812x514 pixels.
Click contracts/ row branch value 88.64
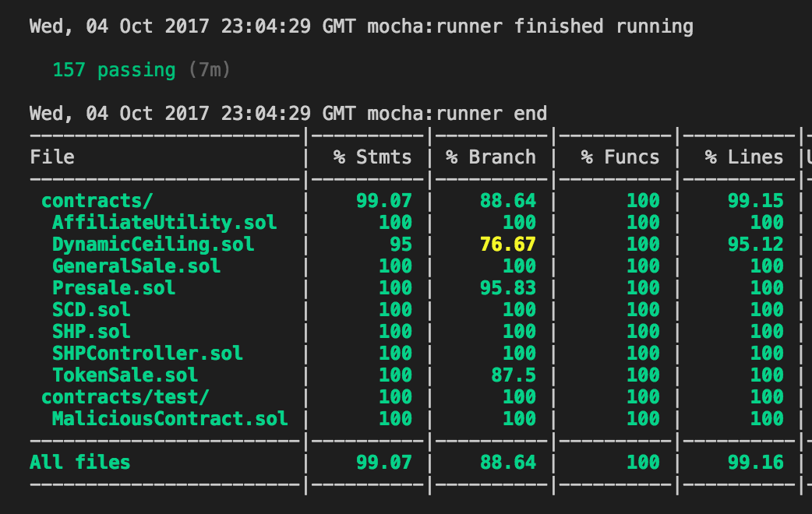click(508, 201)
